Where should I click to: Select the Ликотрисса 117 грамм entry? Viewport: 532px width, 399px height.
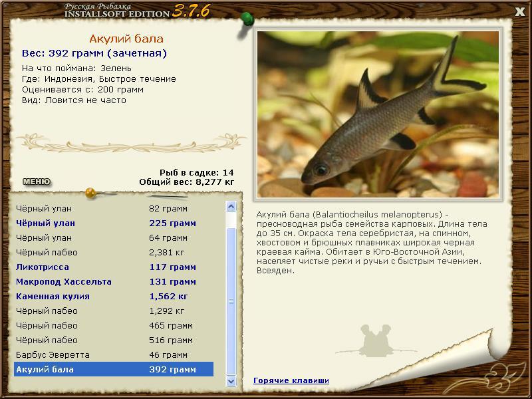tap(114, 267)
